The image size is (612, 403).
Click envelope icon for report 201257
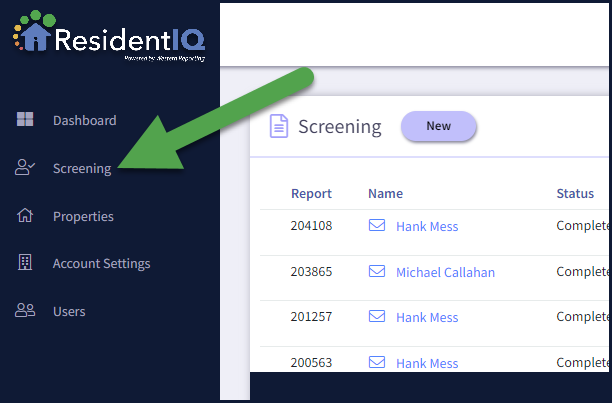(377, 316)
